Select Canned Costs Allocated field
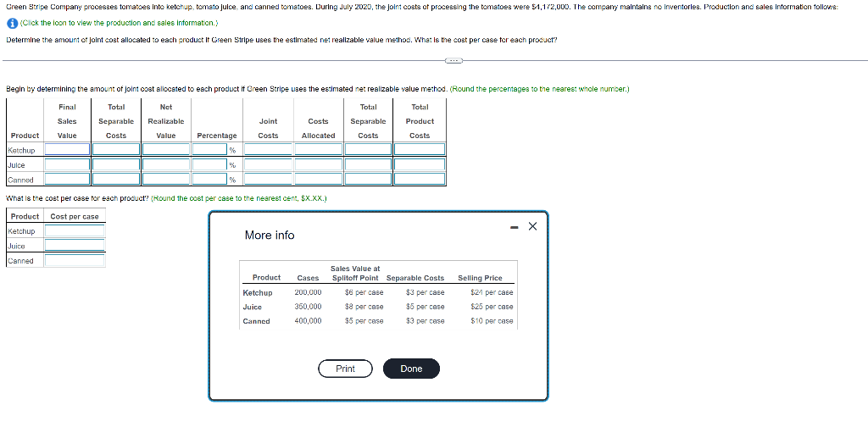The height and width of the screenshot is (427, 868). tap(318, 179)
